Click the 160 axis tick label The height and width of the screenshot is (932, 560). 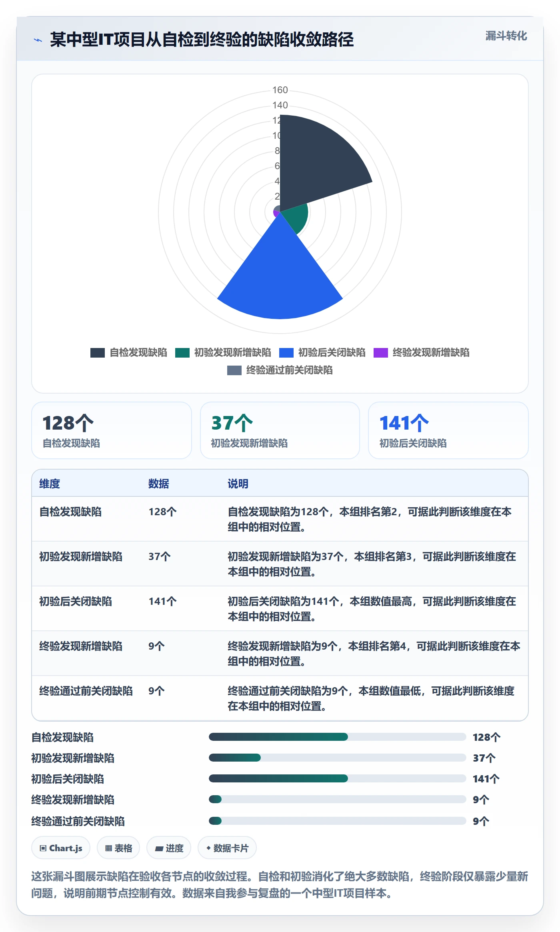(280, 90)
